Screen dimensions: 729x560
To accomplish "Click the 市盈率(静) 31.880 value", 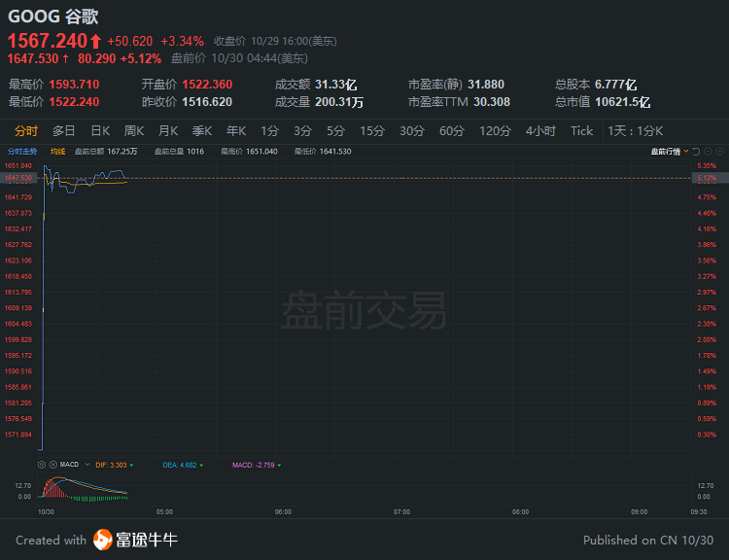I will pyautogui.click(x=486, y=85).
